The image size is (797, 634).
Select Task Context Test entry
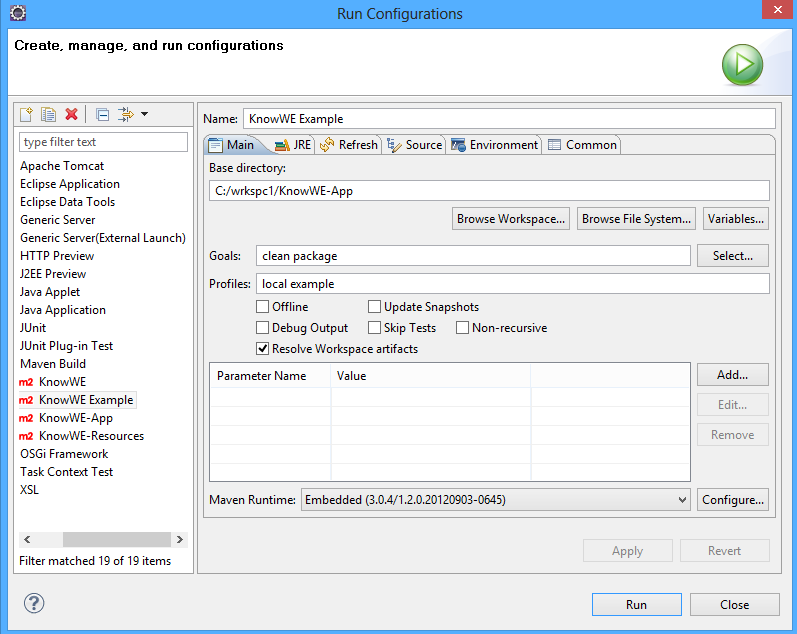point(67,472)
